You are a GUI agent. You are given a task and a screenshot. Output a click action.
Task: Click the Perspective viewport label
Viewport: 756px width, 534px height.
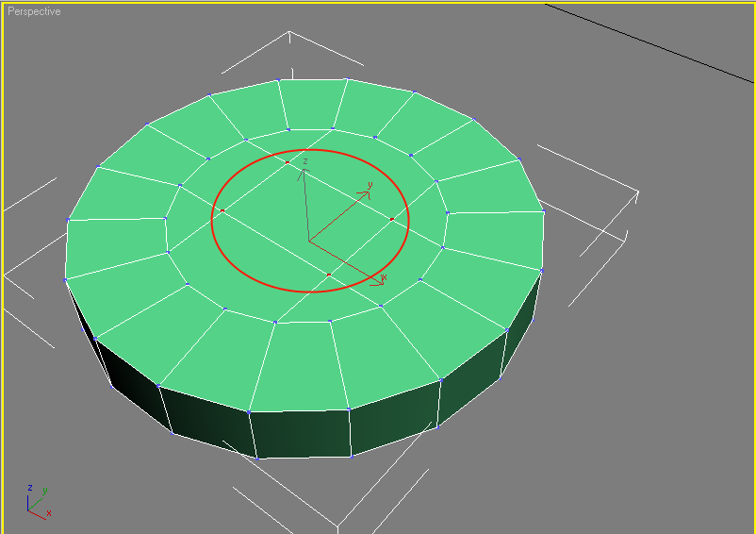pyautogui.click(x=34, y=11)
